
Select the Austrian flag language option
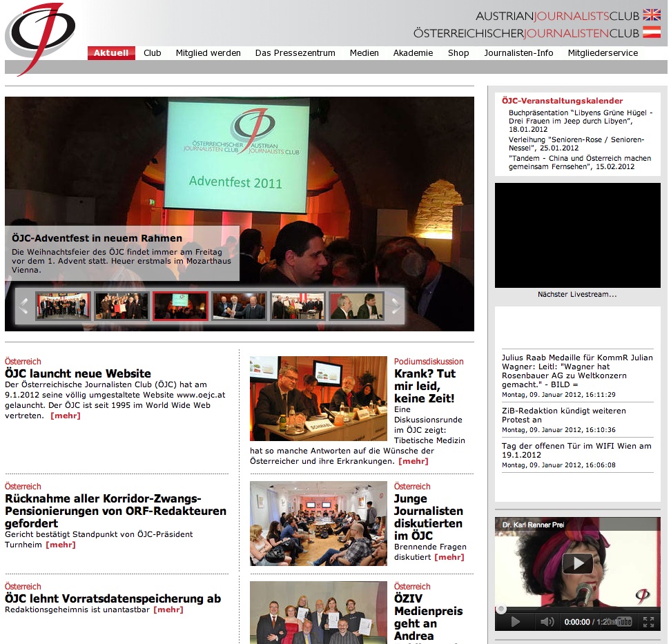(x=654, y=30)
